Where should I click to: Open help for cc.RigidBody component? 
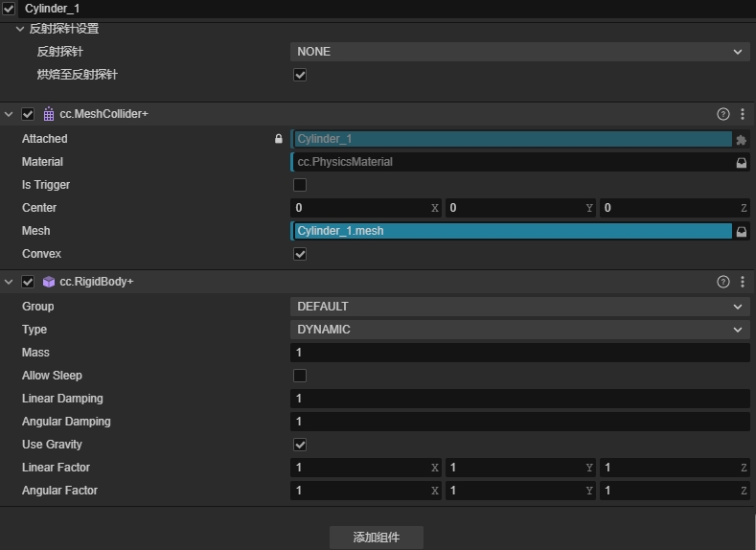(722, 282)
